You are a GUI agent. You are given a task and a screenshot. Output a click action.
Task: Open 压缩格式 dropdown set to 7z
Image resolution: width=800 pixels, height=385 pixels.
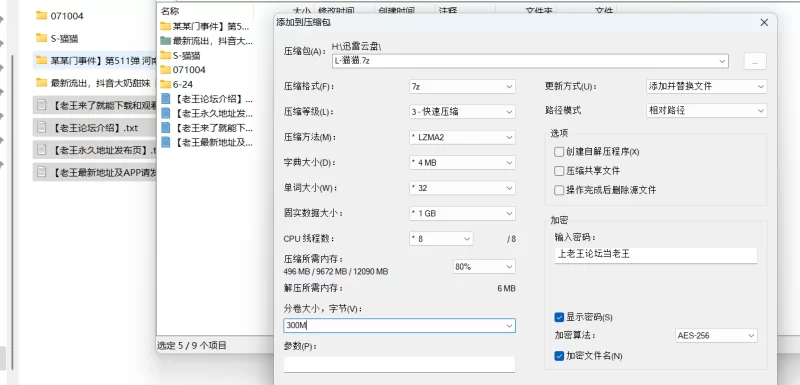tap(462, 87)
